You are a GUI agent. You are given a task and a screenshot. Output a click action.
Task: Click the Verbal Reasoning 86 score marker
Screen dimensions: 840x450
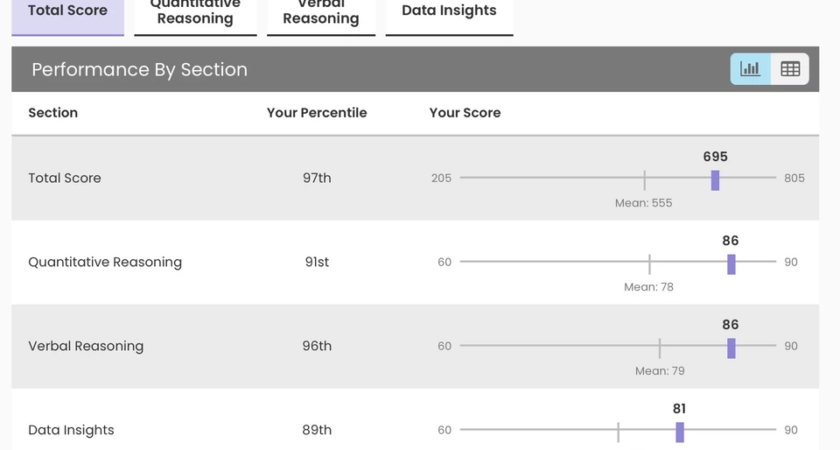tap(731, 348)
